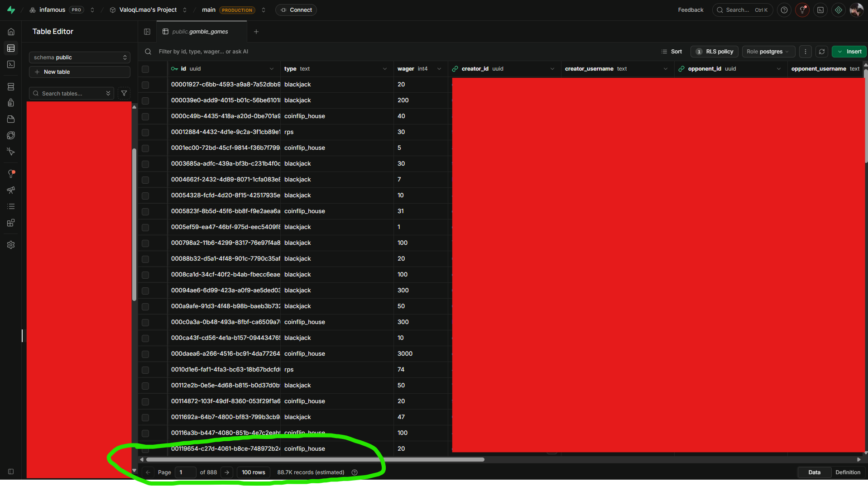Image resolution: width=868 pixels, height=486 pixels.
Task: Select the public.gamble_games tab
Action: [x=201, y=32]
